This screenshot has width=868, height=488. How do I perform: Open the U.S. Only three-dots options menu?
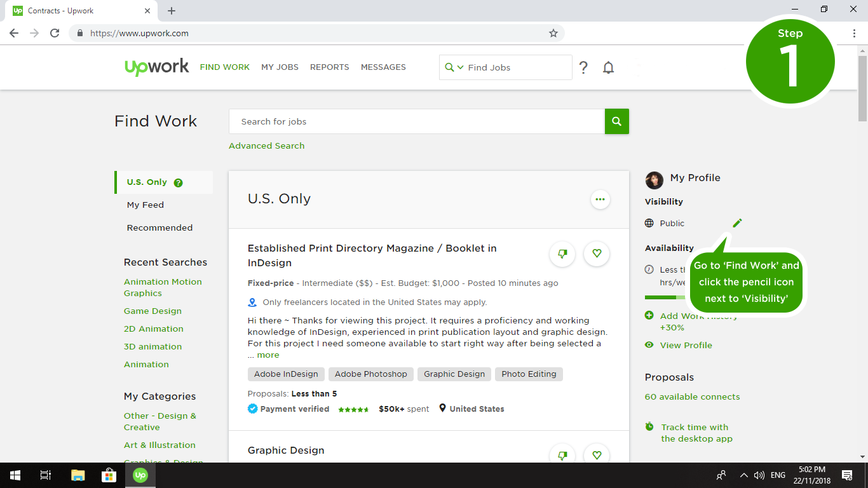pos(600,200)
